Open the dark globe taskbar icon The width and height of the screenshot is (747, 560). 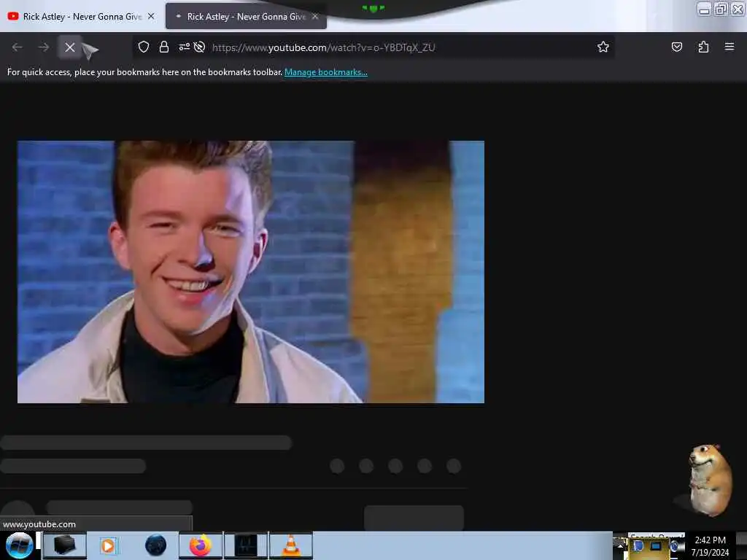coord(155,545)
